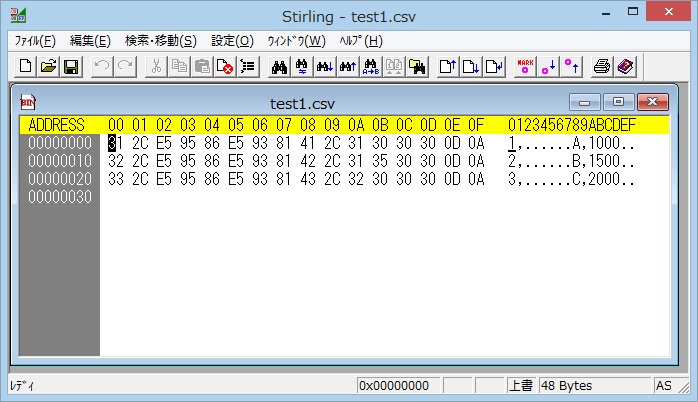Create a new file with blank page icon

point(26,67)
